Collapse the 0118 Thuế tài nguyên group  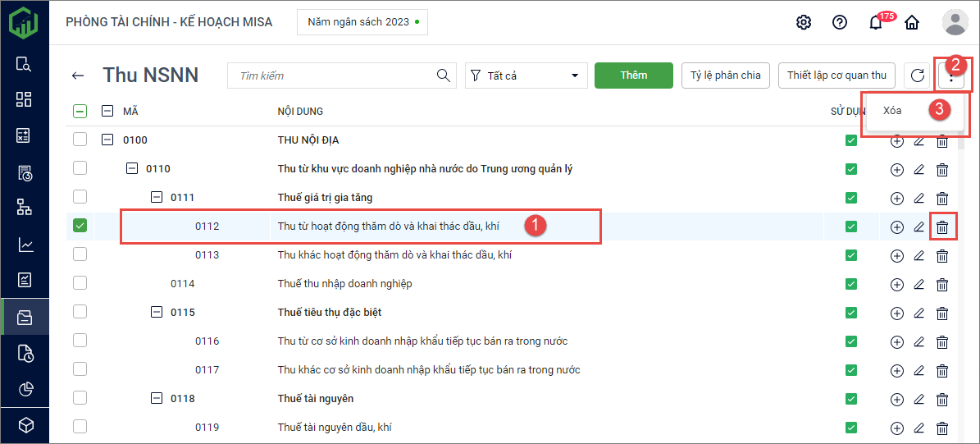click(x=157, y=399)
